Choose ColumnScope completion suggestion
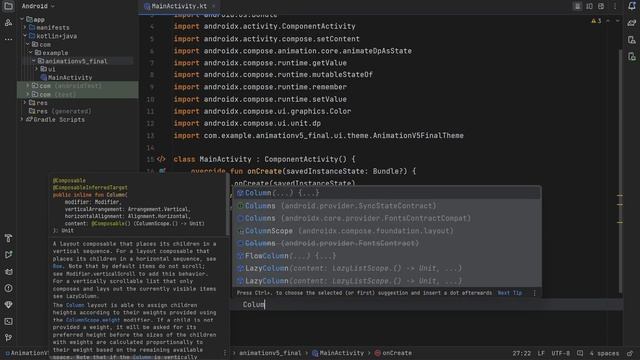Viewport: 640px width, 360px height. coord(387,231)
